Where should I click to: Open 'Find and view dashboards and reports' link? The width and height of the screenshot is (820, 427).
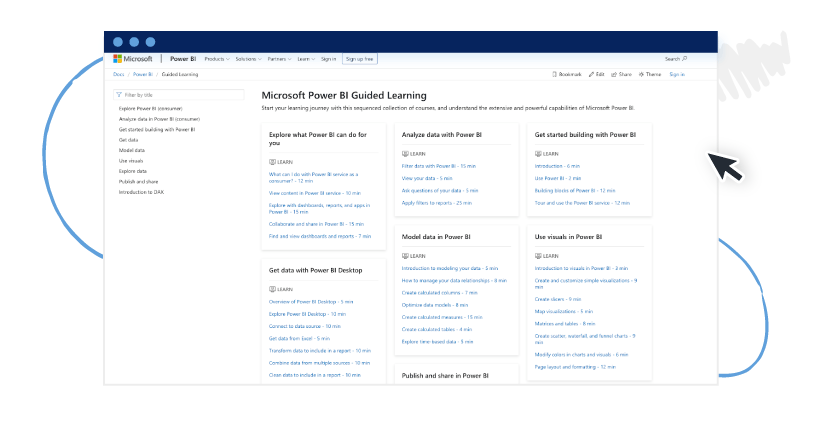click(x=320, y=236)
